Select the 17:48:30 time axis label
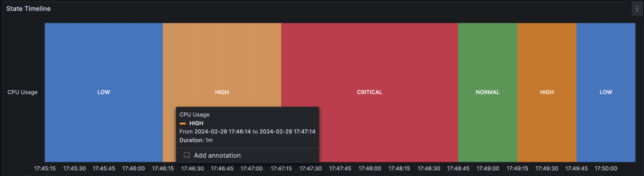 (429, 168)
